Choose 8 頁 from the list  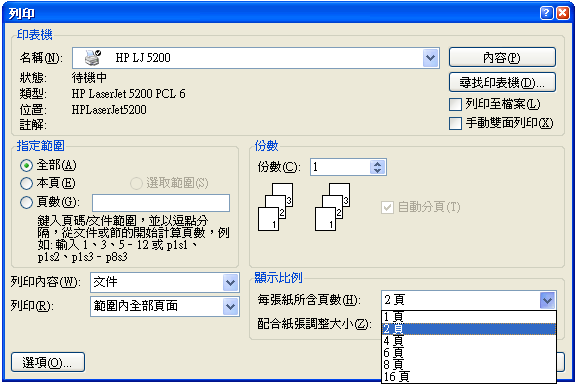tap(469, 364)
